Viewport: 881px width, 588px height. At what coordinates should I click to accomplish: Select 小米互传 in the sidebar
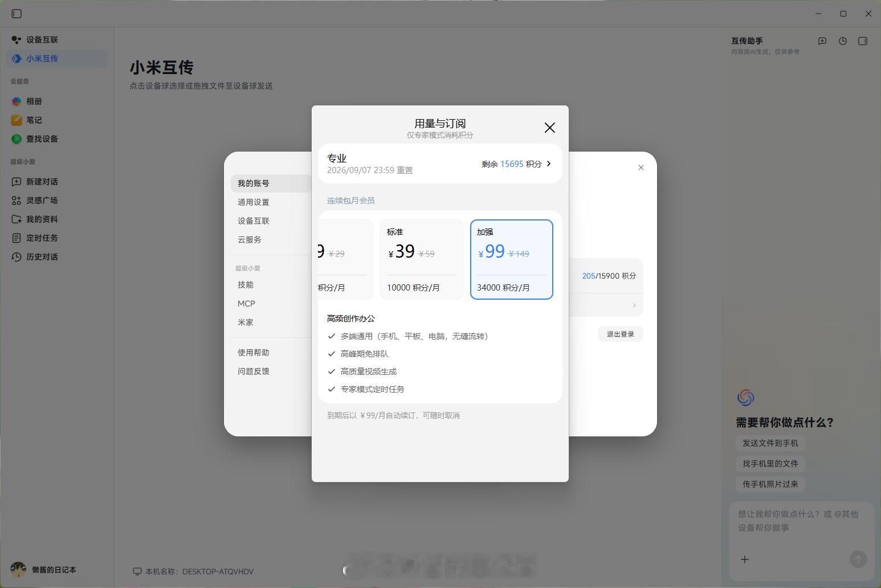point(57,59)
